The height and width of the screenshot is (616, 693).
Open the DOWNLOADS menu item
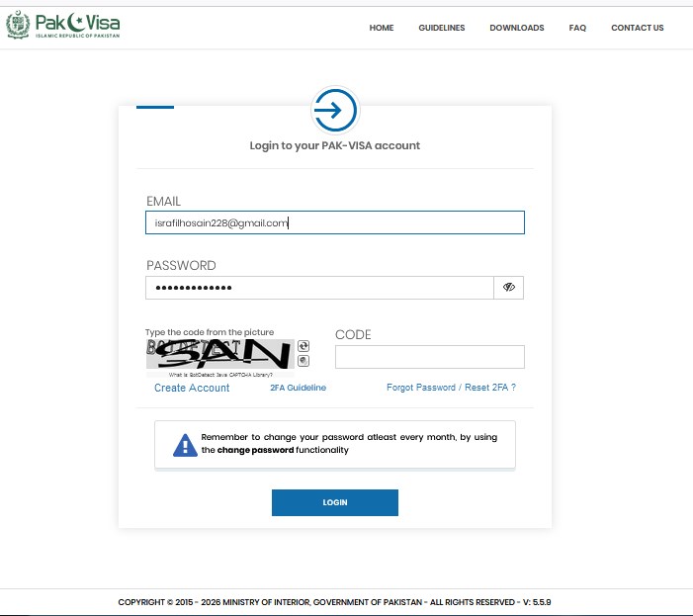(x=516, y=28)
